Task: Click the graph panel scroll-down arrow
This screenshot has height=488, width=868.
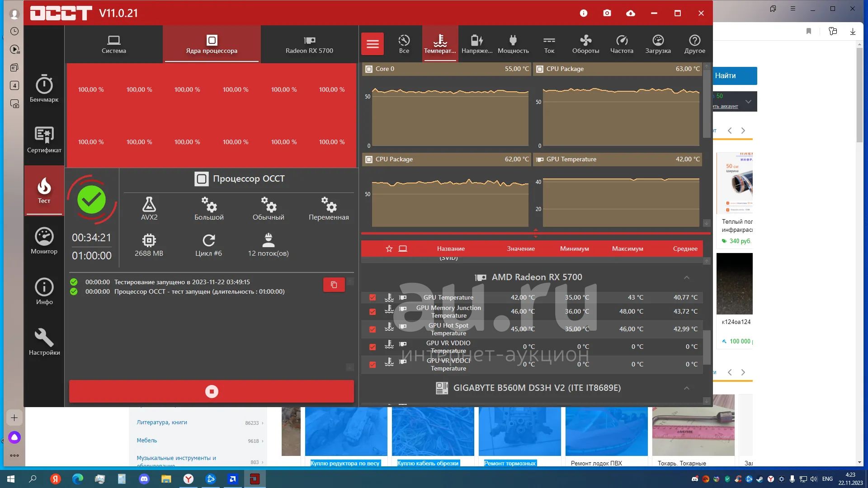Action: point(707,223)
